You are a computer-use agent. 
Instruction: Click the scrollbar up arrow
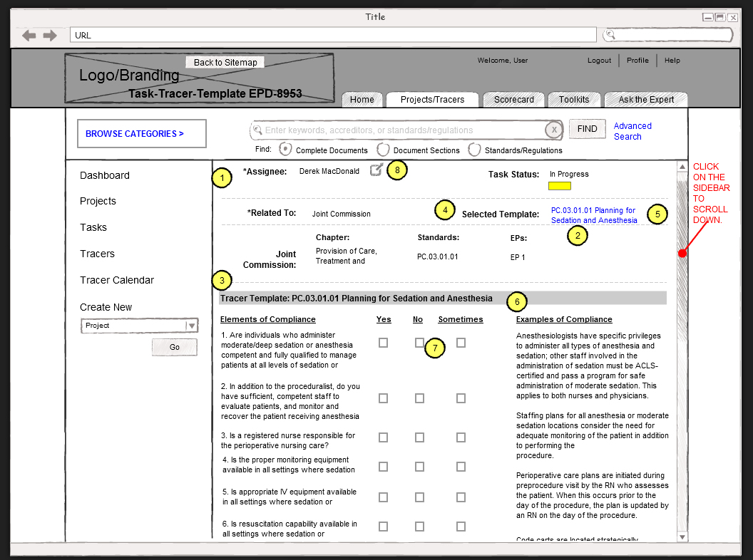pyautogui.click(x=682, y=167)
